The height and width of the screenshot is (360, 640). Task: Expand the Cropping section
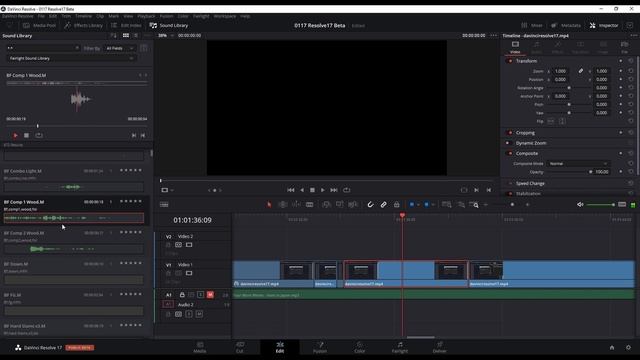pyautogui.click(x=525, y=133)
